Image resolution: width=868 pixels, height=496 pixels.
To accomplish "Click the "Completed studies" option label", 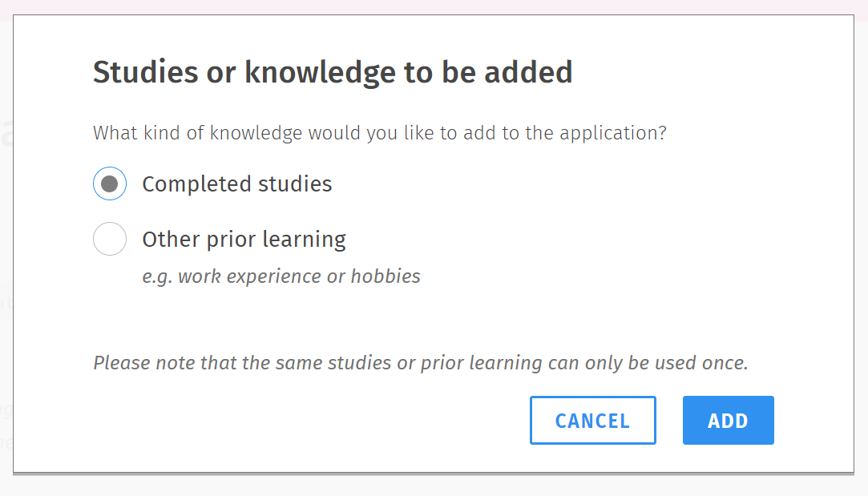I will click(236, 184).
